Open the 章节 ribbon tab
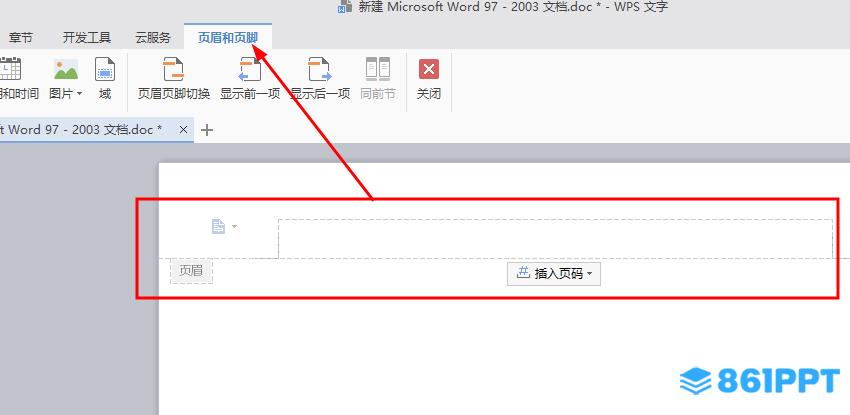Screen dimensions: 850x415 click(21, 37)
